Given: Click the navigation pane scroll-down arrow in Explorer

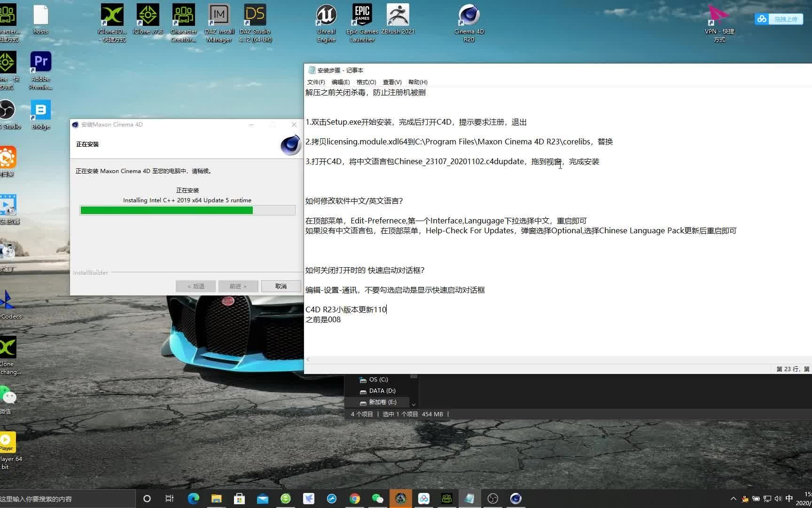Looking at the screenshot, I should (x=414, y=405).
